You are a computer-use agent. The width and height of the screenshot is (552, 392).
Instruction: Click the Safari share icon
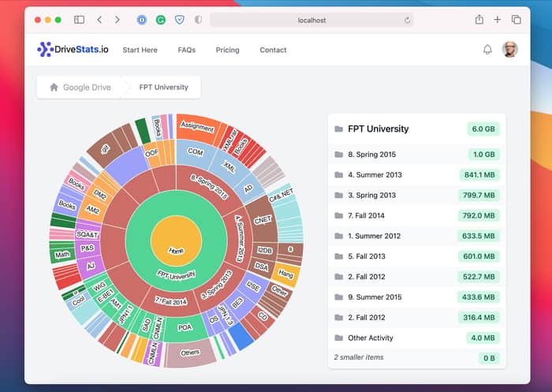pyautogui.click(x=479, y=20)
